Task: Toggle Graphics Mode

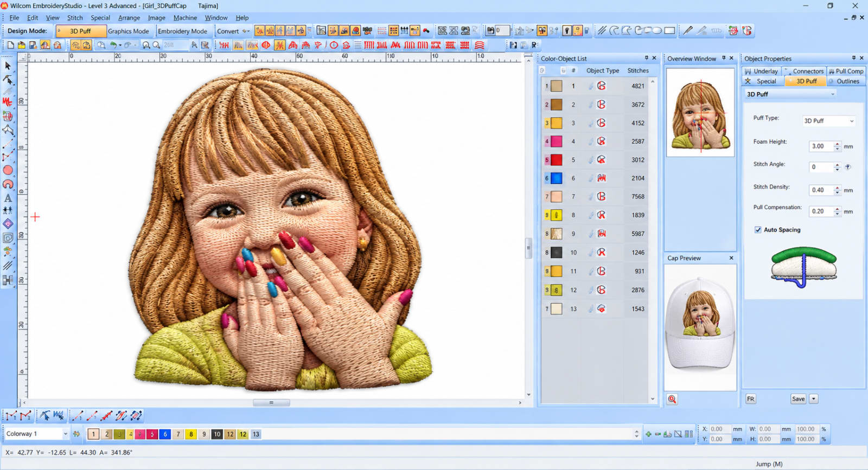Action: coord(129,31)
